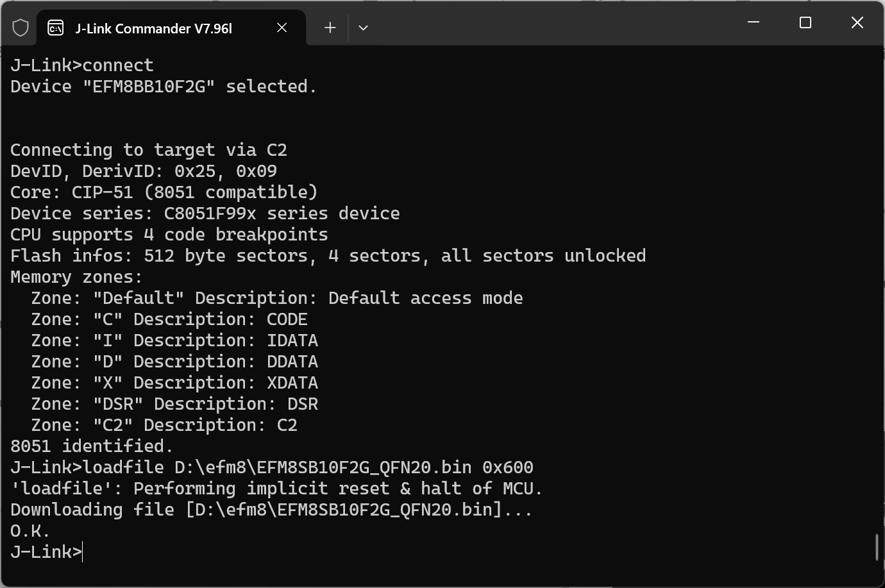This screenshot has height=588, width=885.
Task: Click the '8051 identified.' line
Action: pos(92,446)
